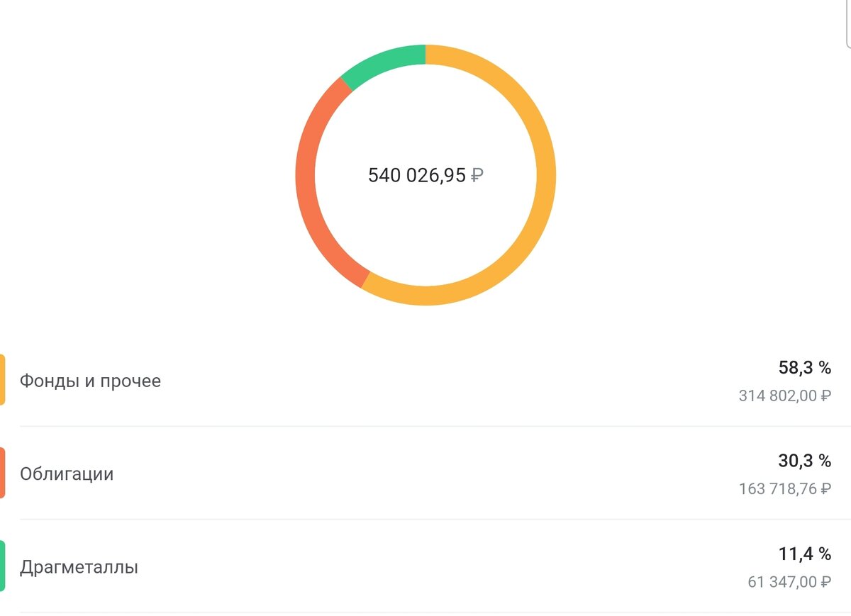Open the Драгметаллы category

coord(425,566)
